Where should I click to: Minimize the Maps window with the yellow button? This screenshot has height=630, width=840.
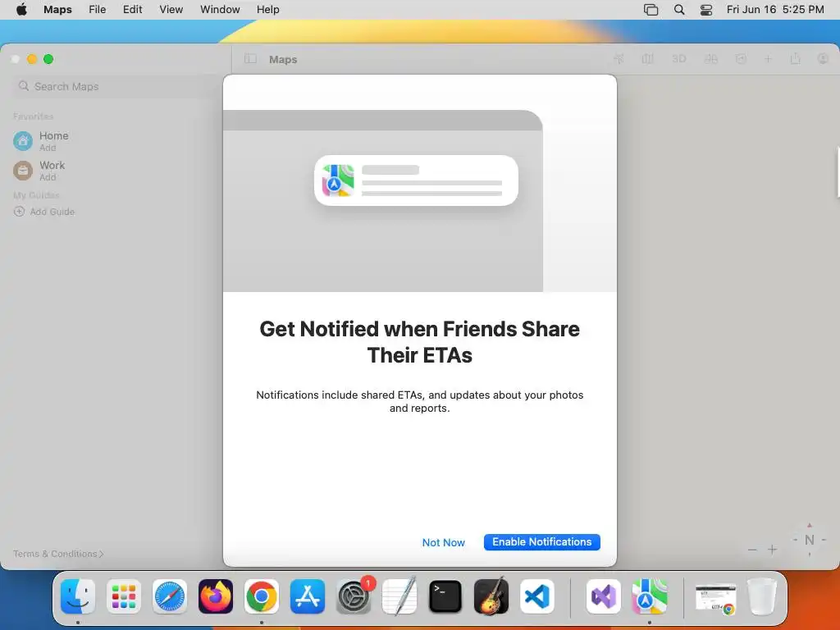32,59
